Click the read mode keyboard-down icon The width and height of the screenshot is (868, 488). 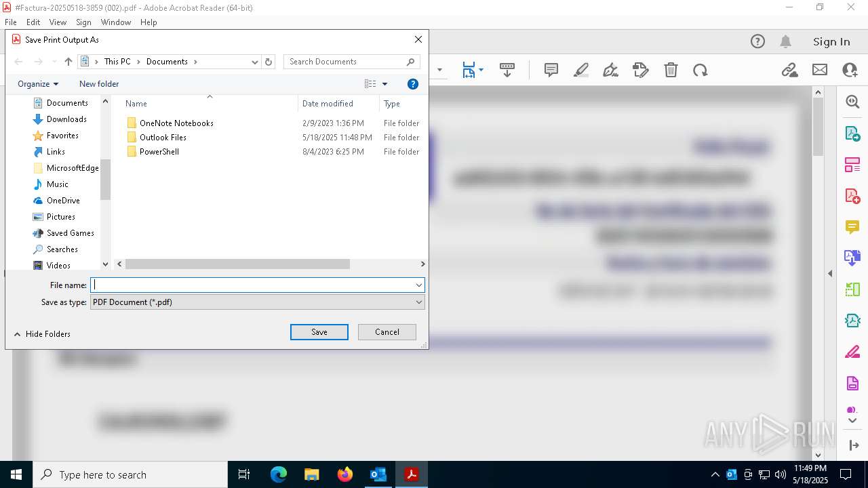pyautogui.click(x=507, y=70)
